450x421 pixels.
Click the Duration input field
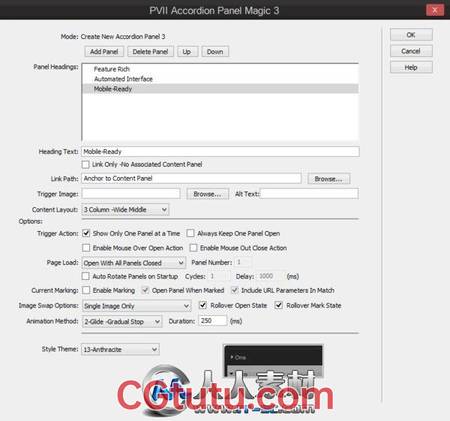[x=213, y=321]
